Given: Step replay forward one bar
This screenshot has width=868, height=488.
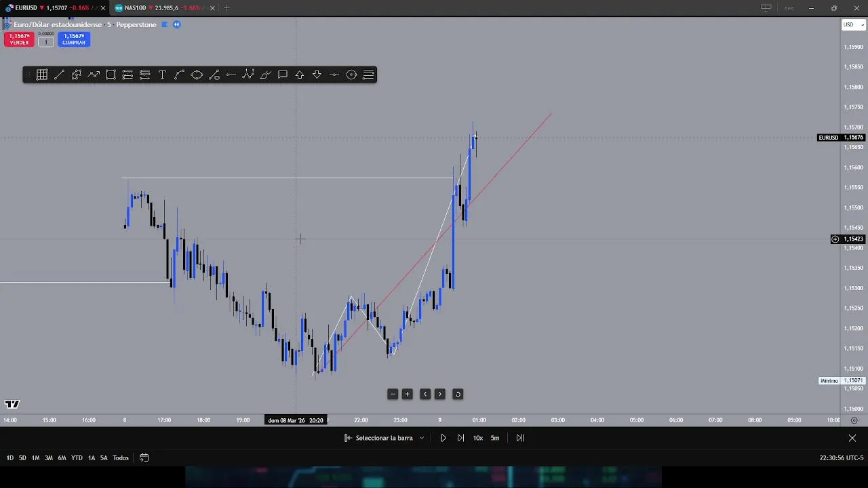Looking at the screenshot, I should pyautogui.click(x=460, y=438).
